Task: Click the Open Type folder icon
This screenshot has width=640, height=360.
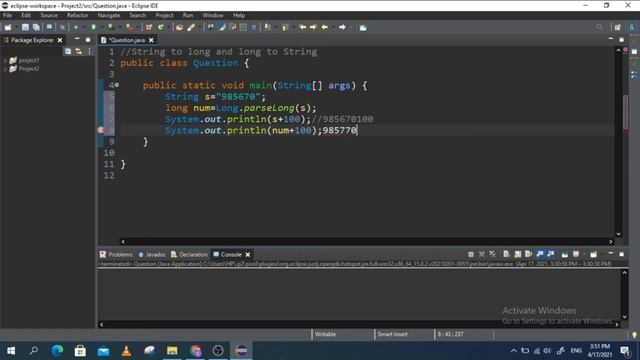Action: (179, 27)
